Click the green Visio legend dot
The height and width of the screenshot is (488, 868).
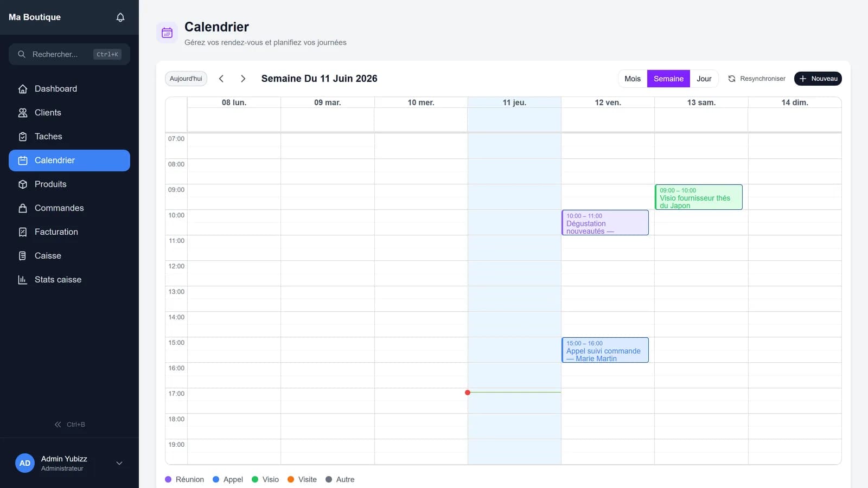(255, 479)
